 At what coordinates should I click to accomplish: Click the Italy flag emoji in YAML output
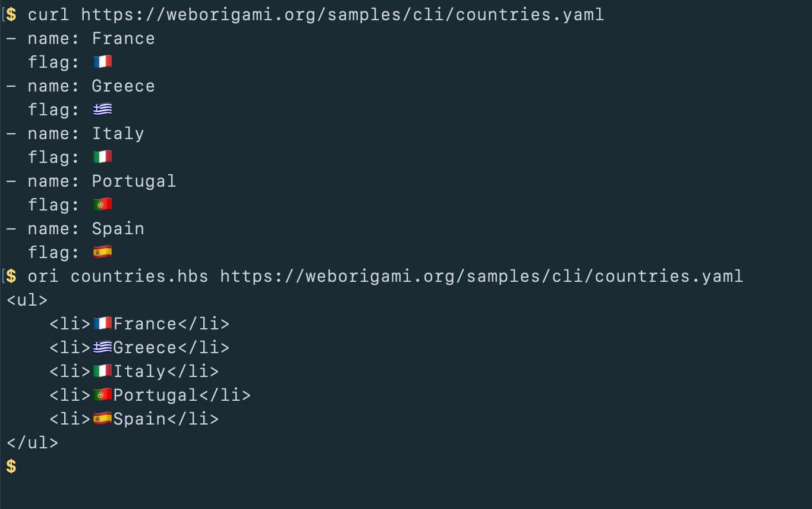pyautogui.click(x=102, y=157)
